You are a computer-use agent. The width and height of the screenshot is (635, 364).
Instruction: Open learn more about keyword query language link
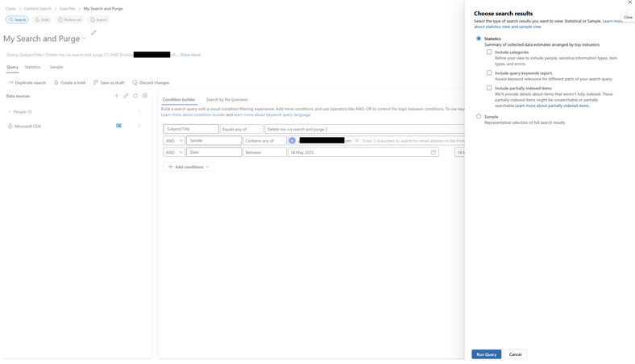(272, 114)
